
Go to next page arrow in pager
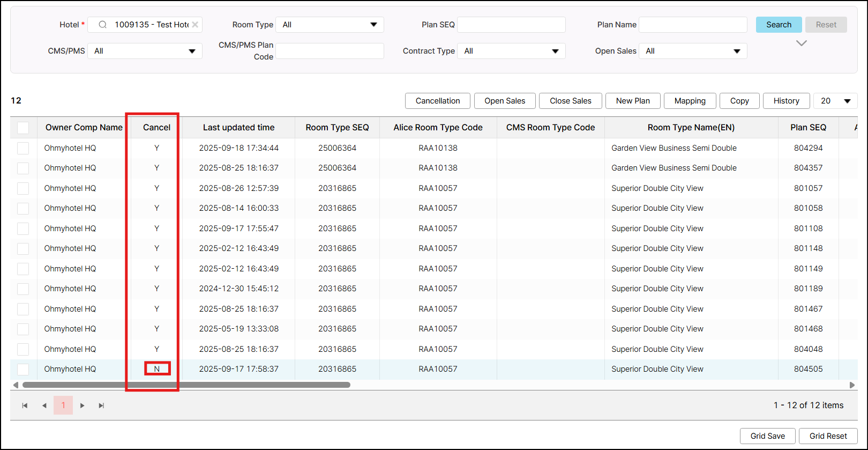[83, 405]
